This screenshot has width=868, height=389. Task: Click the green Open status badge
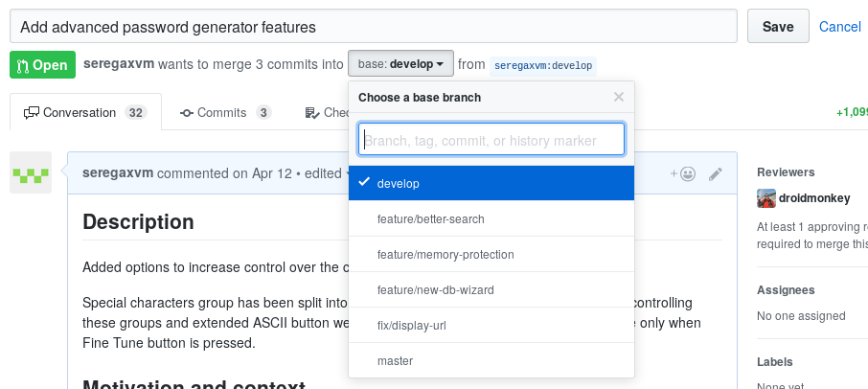[x=42, y=65]
